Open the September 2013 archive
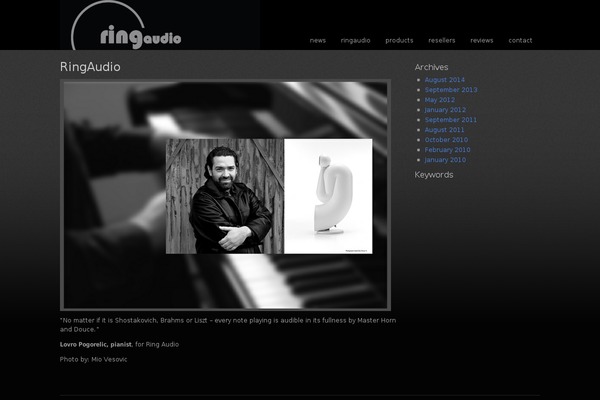The height and width of the screenshot is (400, 600). point(451,90)
